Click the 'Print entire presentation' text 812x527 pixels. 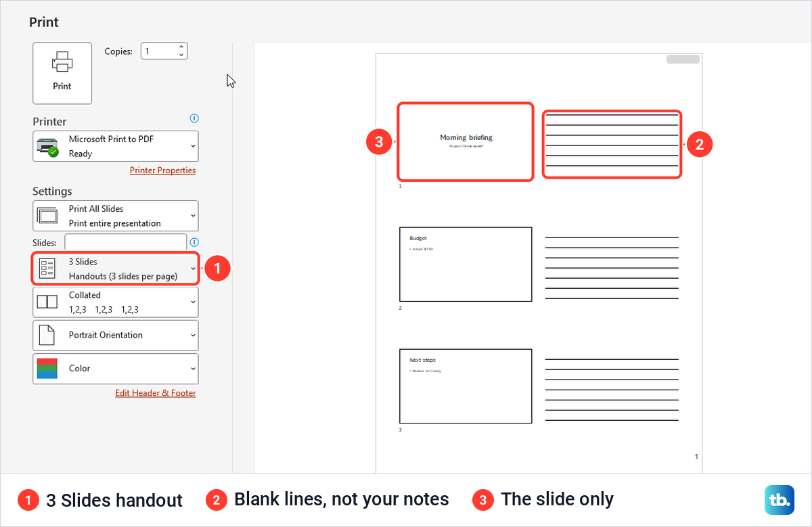pos(115,223)
